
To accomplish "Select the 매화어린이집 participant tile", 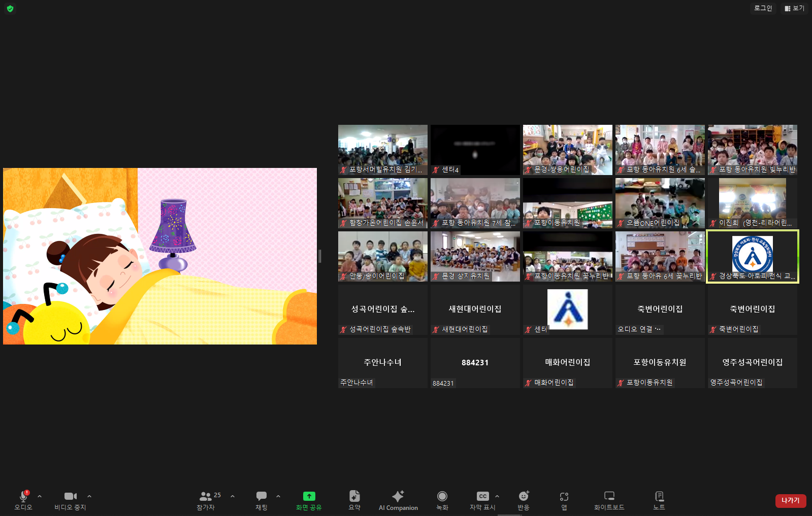I will pyautogui.click(x=568, y=363).
